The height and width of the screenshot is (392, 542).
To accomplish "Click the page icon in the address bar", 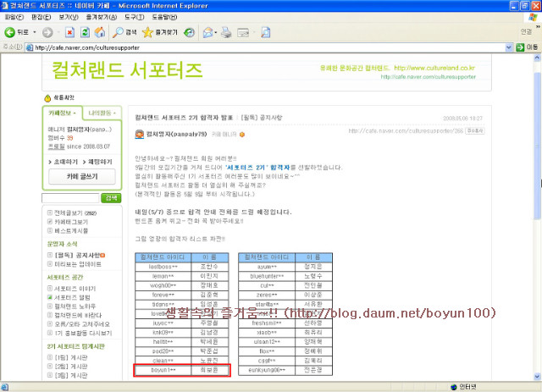I will pos(30,47).
